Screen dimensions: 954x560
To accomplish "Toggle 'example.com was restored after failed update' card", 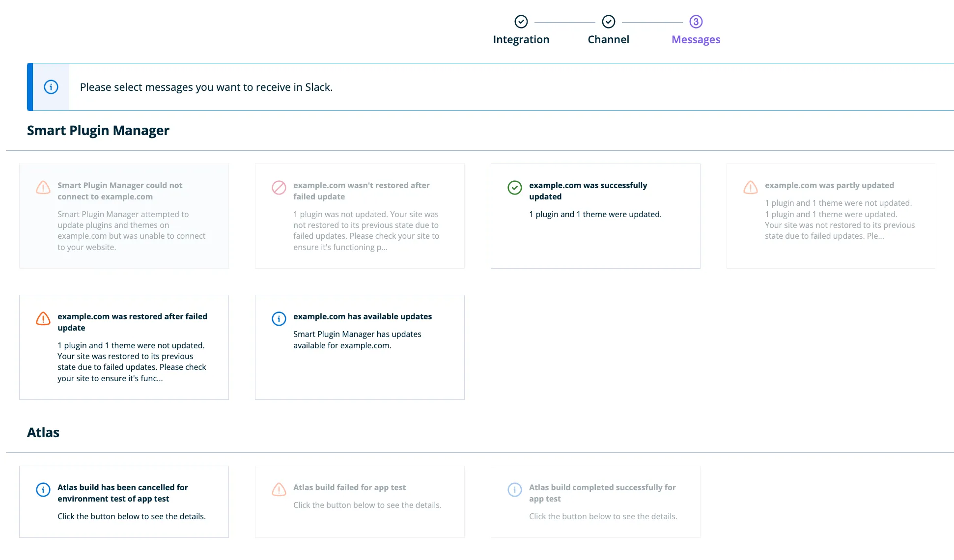I will pos(123,347).
